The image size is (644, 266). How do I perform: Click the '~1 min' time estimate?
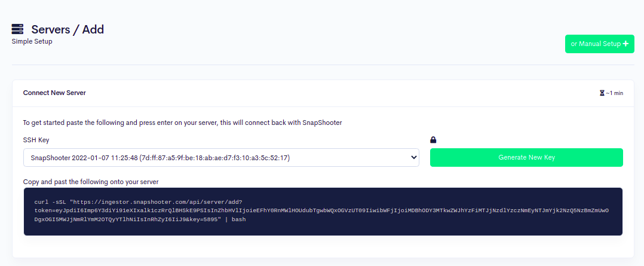click(614, 93)
